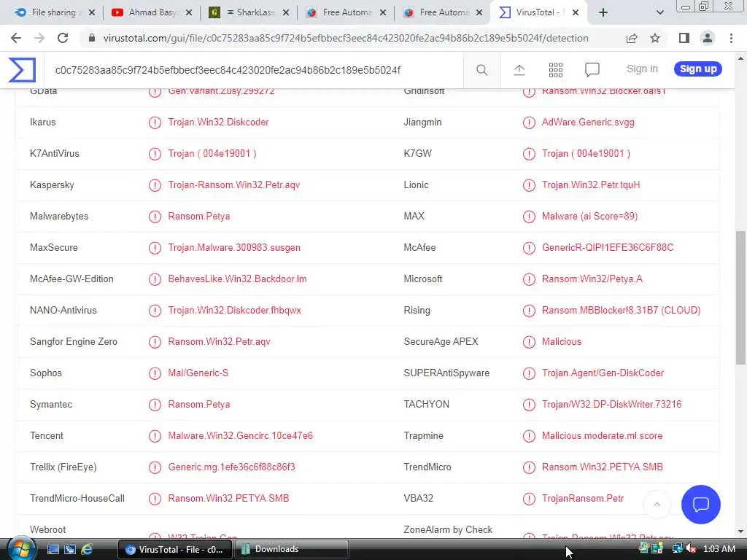The image size is (747, 560).
Task: Open the Chrome profile avatar icon
Action: (708, 38)
